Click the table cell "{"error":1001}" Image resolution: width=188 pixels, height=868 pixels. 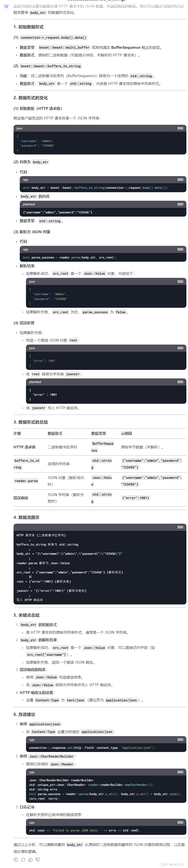(136, 498)
